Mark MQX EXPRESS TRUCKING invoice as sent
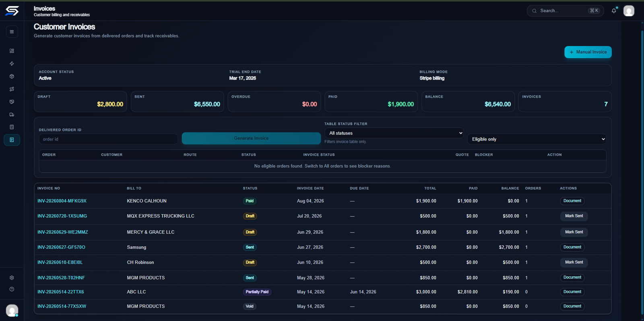The height and width of the screenshot is (321, 644). [x=574, y=216]
